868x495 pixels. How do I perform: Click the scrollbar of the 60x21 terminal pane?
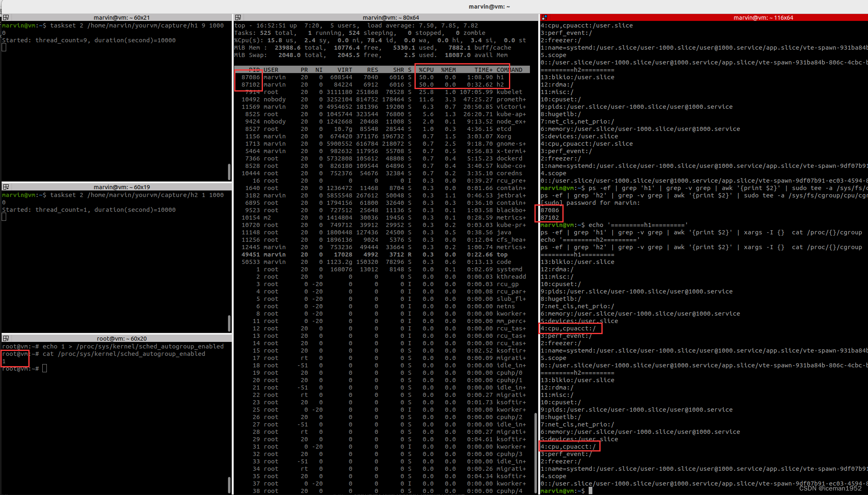(229, 172)
